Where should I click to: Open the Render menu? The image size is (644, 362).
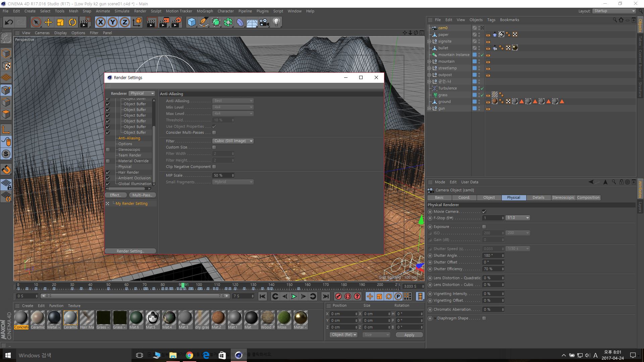(140, 11)
